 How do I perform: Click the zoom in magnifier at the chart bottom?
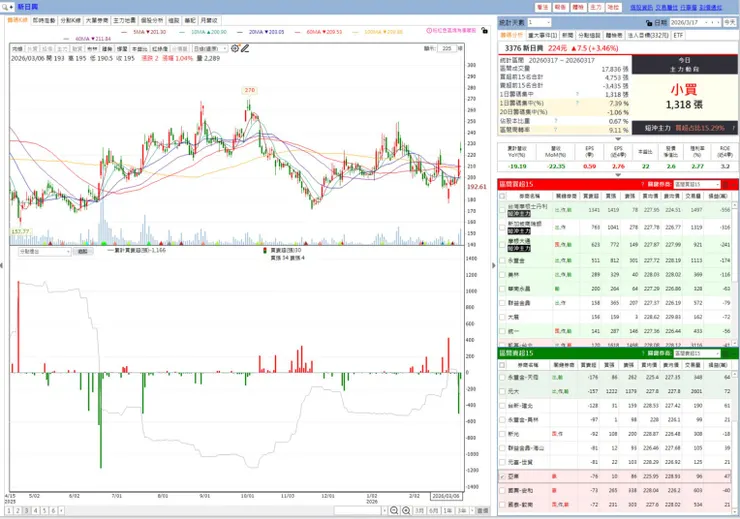[406, 511]
